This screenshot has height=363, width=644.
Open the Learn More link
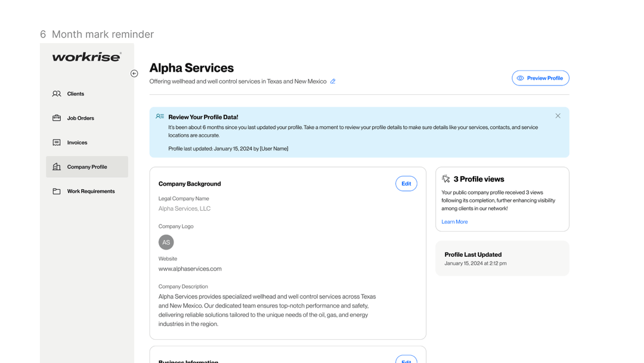[454, 222]
